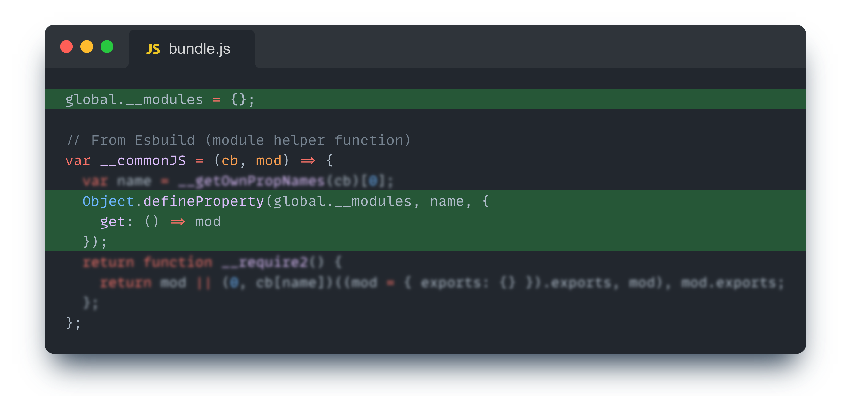Click the yellow JS file icon
868x396 pixels.
(153, 49)
